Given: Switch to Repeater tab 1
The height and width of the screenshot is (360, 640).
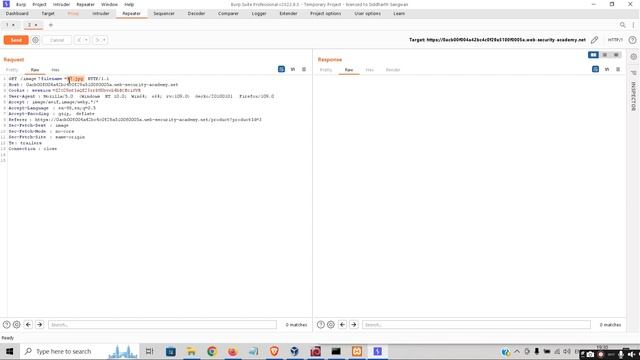Looking at the screenshot, I should coord(7,25).
